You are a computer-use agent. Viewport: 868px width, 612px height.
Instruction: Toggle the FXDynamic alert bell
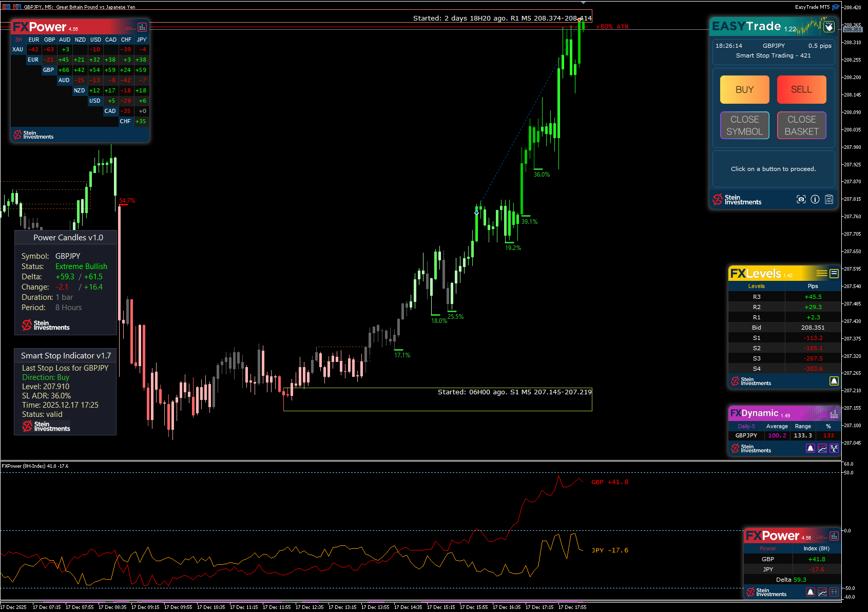pyautogui.click(x=811, y=448)
